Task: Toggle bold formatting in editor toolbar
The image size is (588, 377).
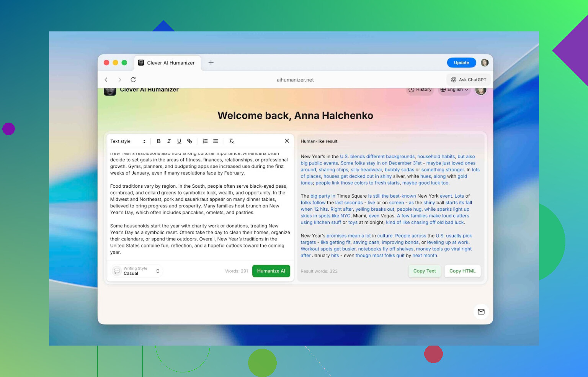Action: click(x=158, y=141)
